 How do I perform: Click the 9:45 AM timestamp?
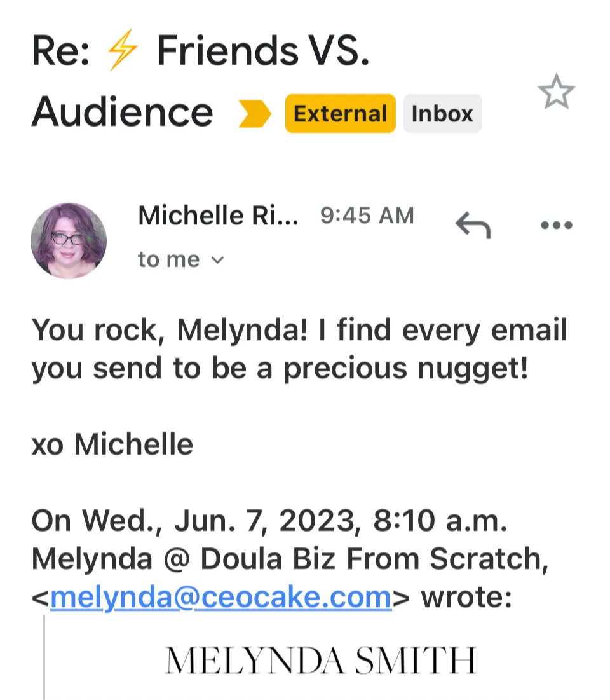click(x=367, y=216)
